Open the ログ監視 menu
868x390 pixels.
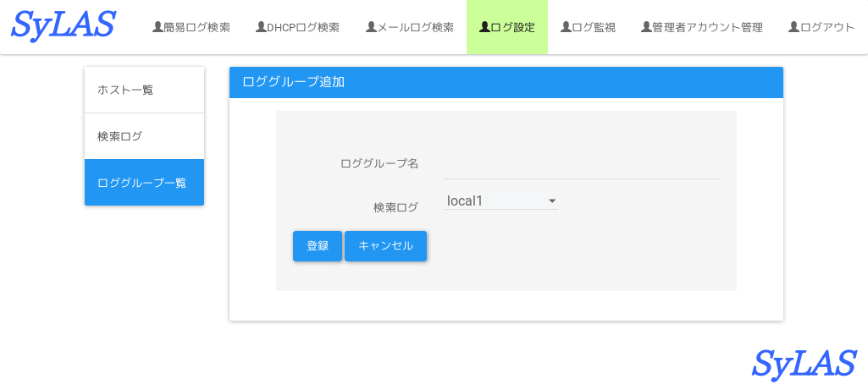[588, 27]
